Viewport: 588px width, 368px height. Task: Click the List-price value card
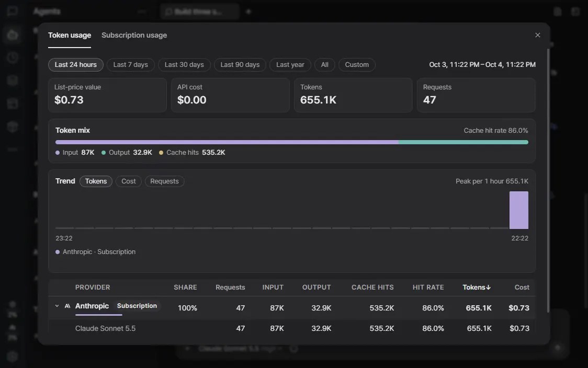[107, 95]
